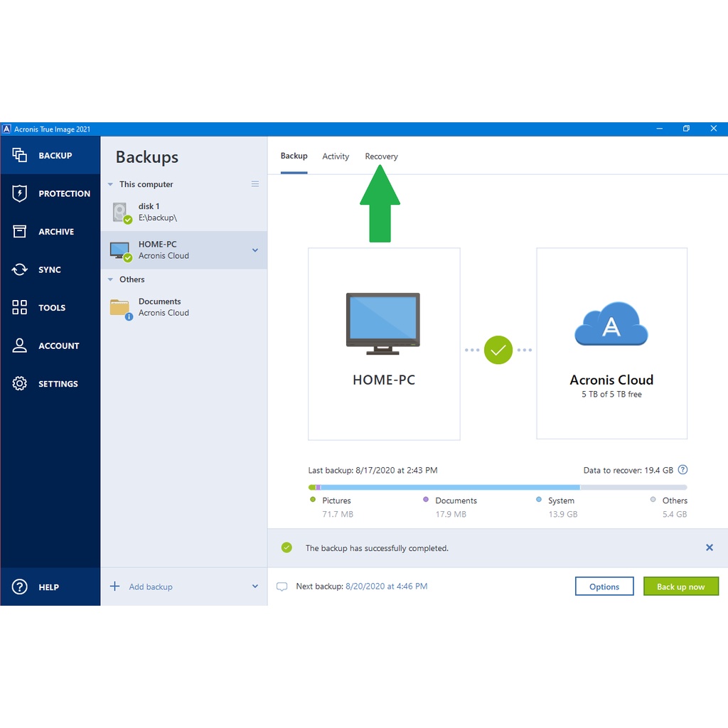This screenshot has height=728, width=728.
Task: Select the HOME-PC monitor icon in the backup list
Action: (121, 251)
